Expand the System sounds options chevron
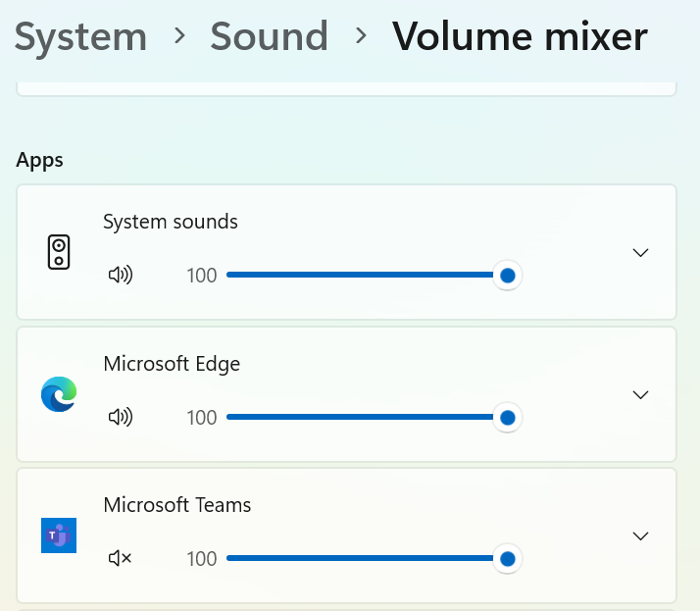Image resolution: width=700 pixels, height=611 pixels. [640, 253]
